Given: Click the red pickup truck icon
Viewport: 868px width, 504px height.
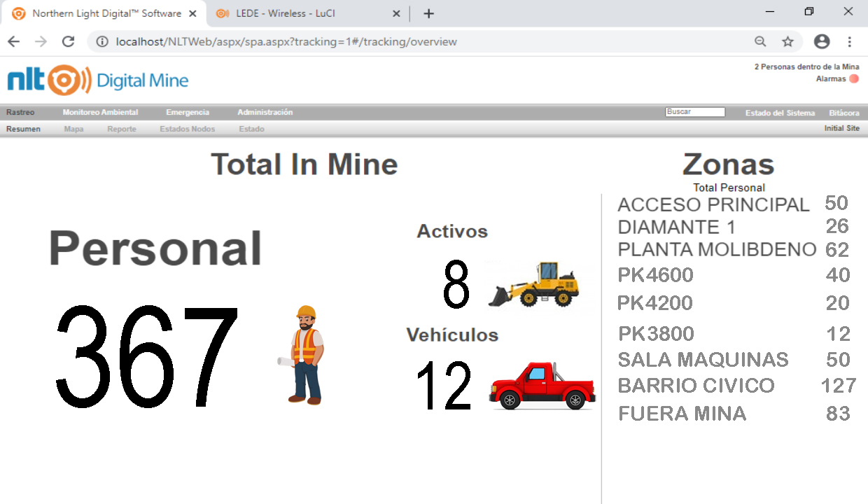Looking at the screenshot, I should coord(542,386).
